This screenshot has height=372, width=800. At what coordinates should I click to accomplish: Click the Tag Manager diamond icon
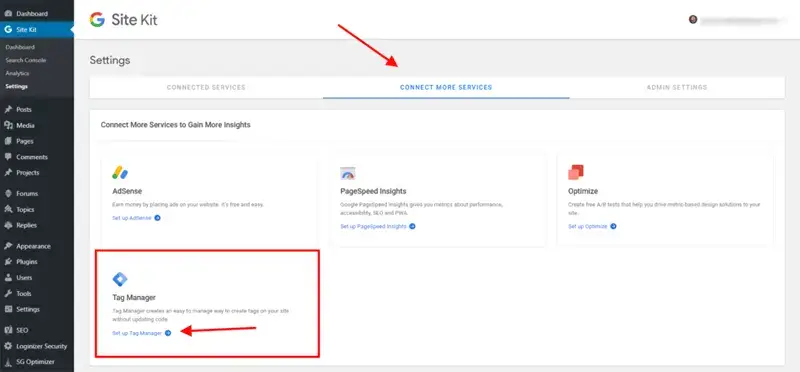click(120, 279)
